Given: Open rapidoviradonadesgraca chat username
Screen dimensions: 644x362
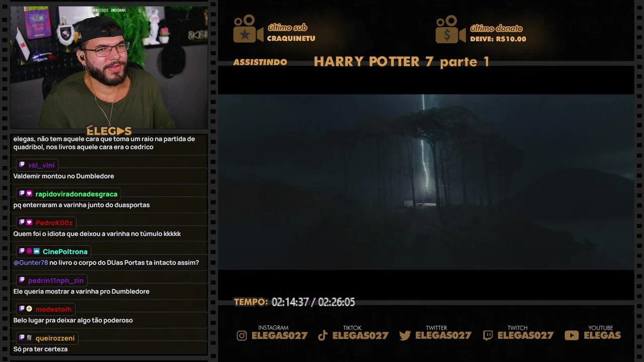Looking at the screenshot, I should pos(76,194).
